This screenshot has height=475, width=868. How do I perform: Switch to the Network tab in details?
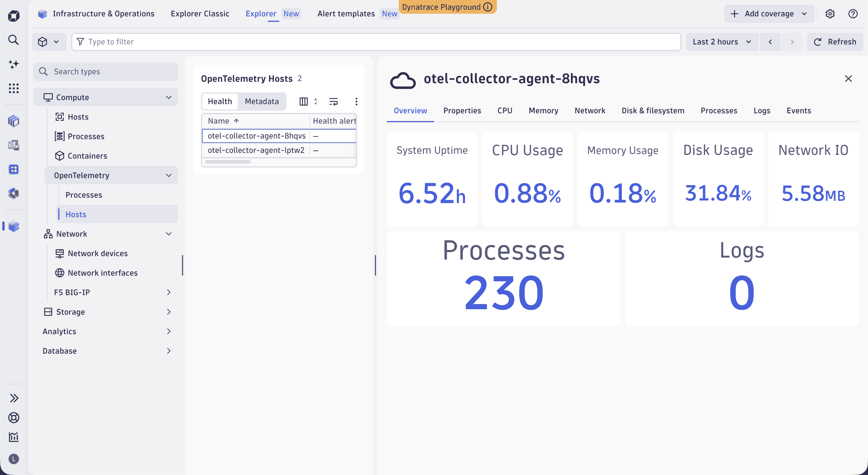pos(590,111)
